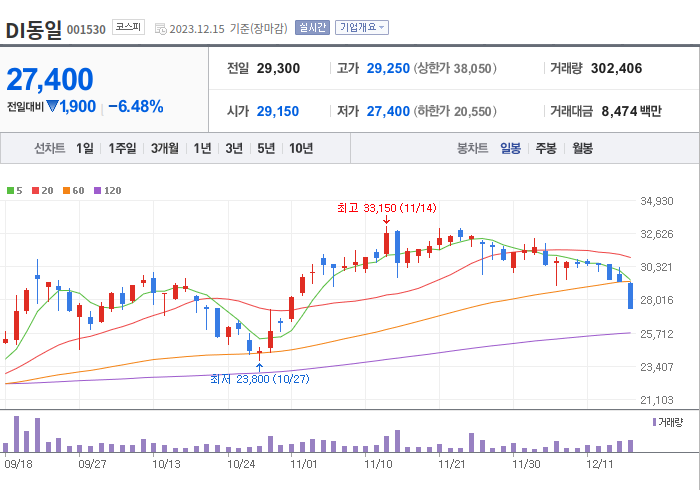
Task: Click the purple 거래량 legend marker
Action: point(654,422)
